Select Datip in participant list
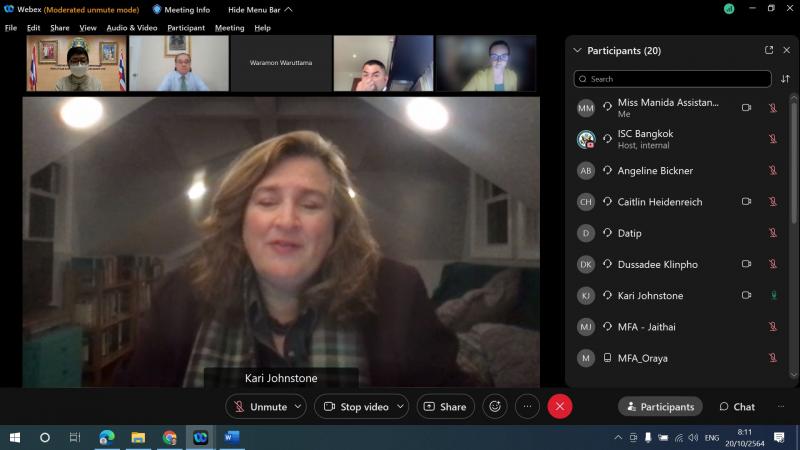This screenshot has width=800, height=450. point(679,233)
